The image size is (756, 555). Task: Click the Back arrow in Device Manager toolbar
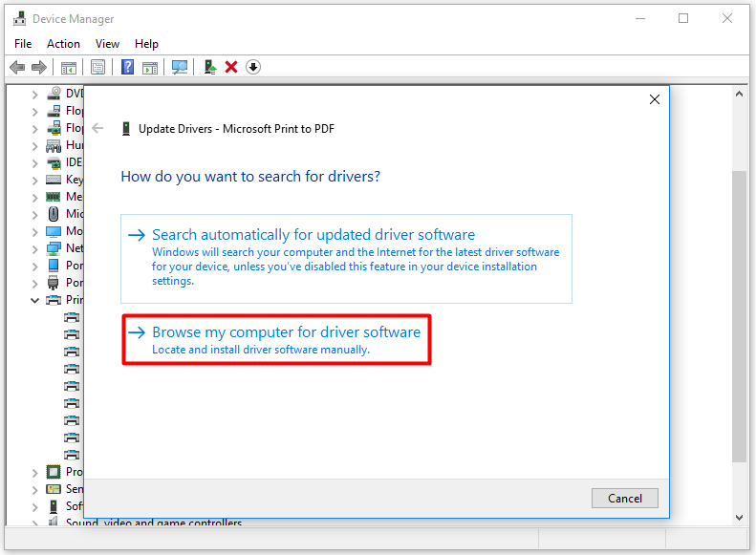(x=17, y=67)
